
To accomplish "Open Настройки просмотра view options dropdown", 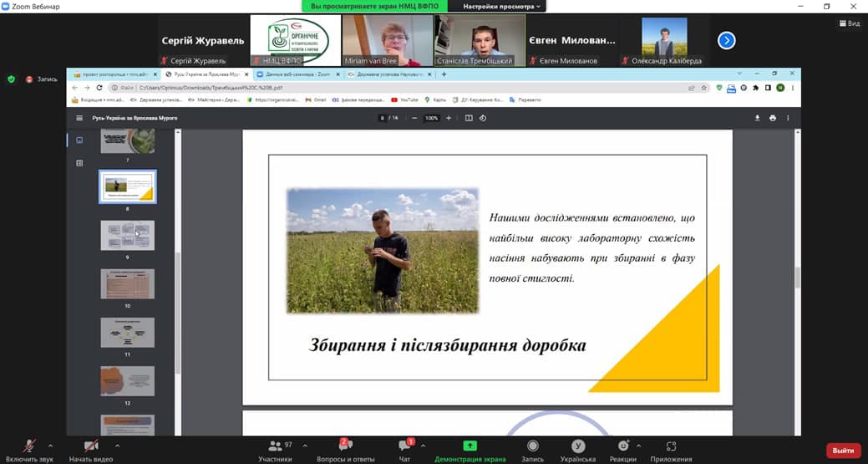I will click(501, 6).
